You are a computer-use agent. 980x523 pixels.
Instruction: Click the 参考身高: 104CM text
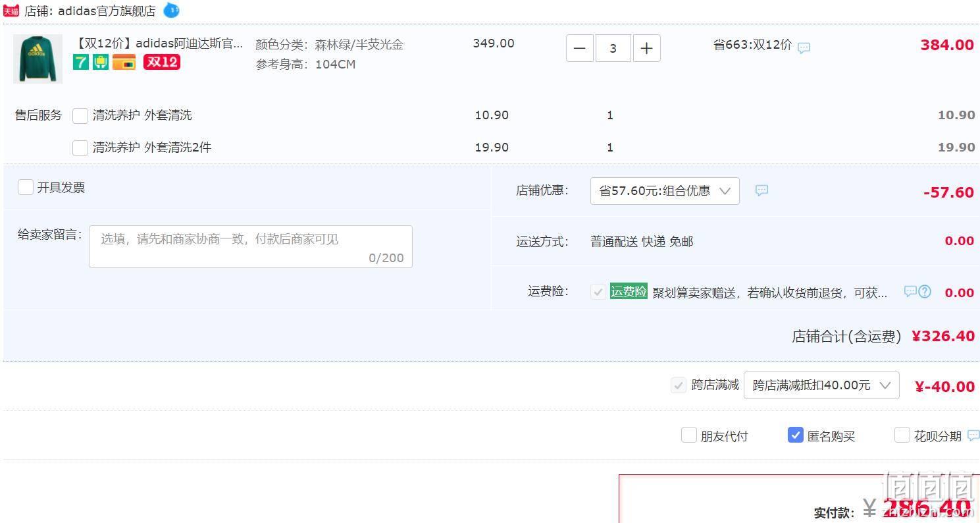(305, 65)
